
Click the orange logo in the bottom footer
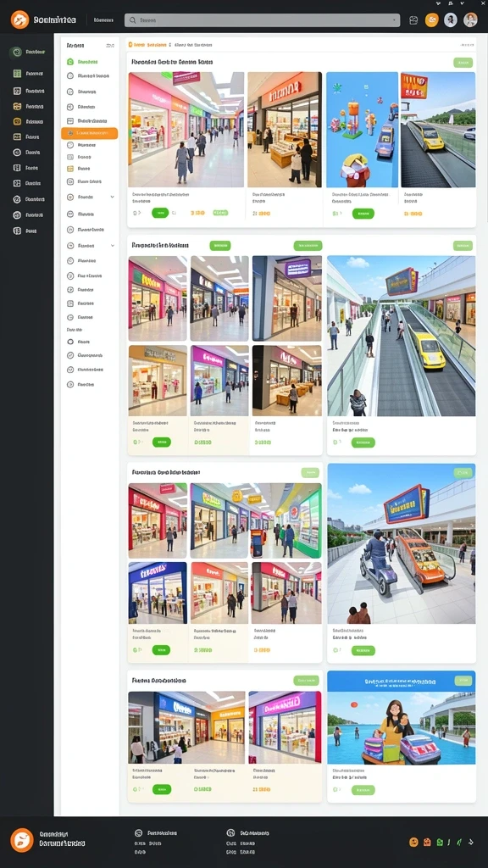22,840
